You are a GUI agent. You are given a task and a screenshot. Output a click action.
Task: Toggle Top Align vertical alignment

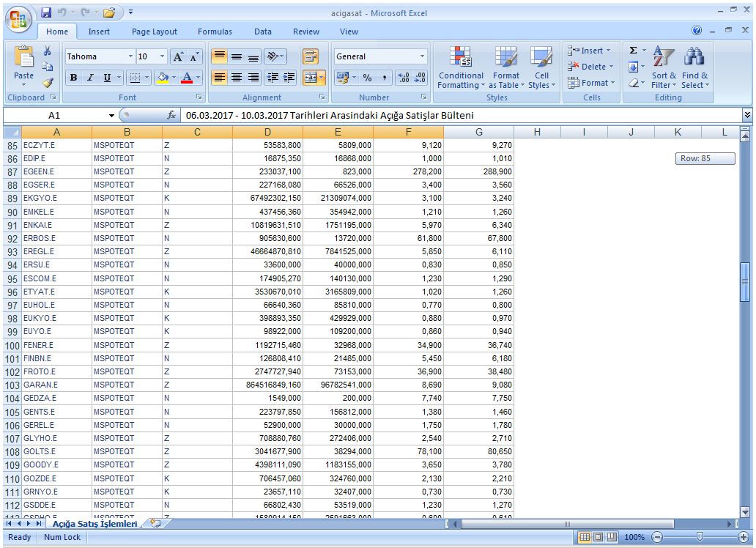pos(219,56)
